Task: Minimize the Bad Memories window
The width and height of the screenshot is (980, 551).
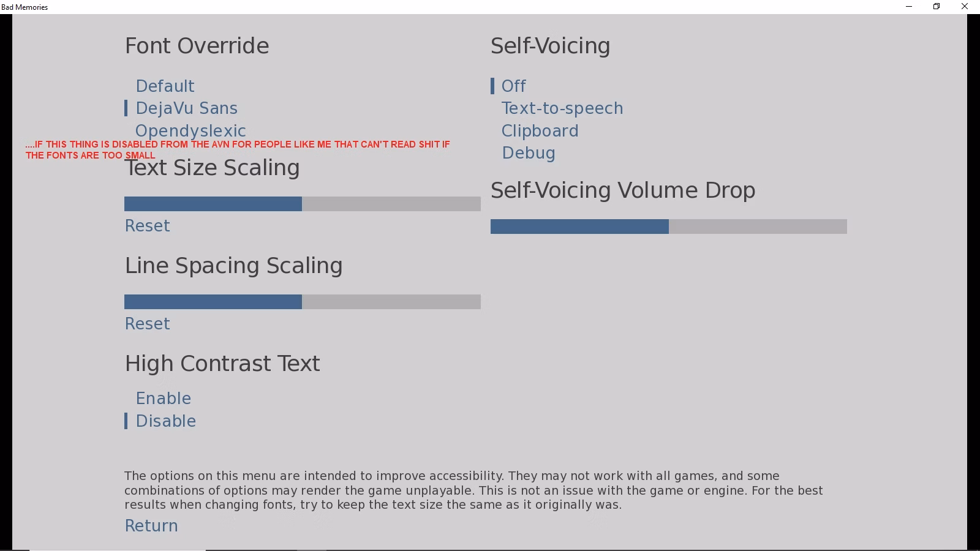Action: coord(909,7)
